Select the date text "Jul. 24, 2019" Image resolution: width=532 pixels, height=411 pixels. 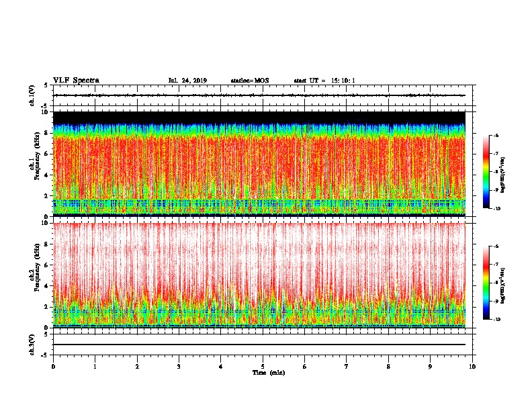pyautogui.click(x=187, y=81)
